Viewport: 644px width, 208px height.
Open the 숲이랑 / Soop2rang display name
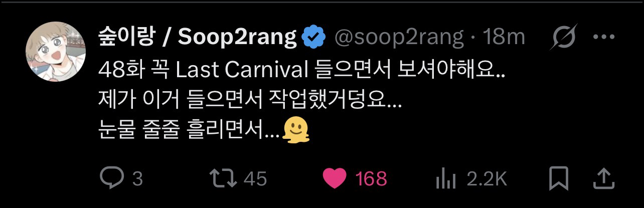198,38
